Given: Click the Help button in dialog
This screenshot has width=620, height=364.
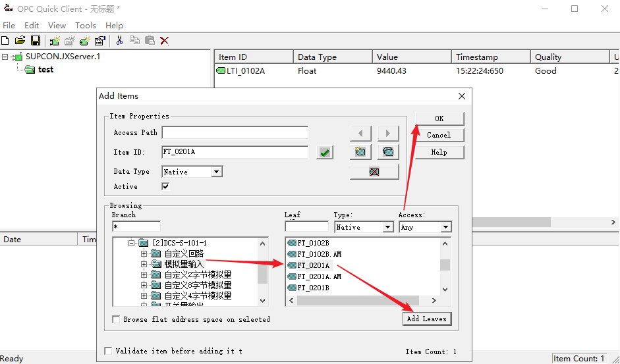Looking at the screenshot, I should tap(439, 152).
